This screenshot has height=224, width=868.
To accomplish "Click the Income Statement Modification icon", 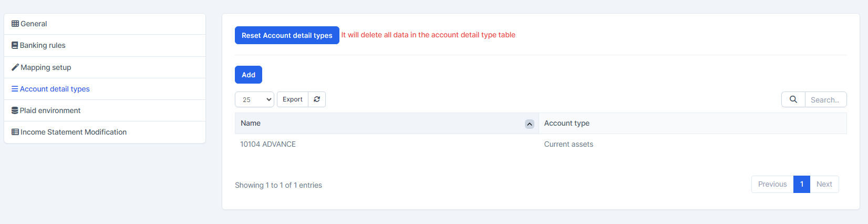I will [15, 132].
